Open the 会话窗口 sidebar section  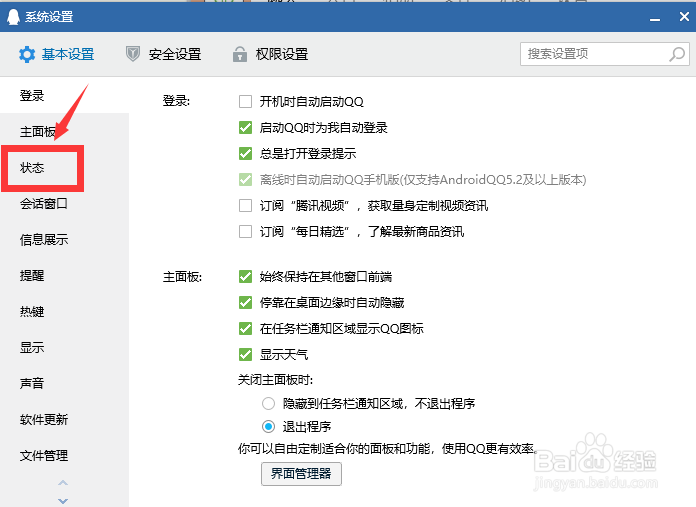pos(44,204)
